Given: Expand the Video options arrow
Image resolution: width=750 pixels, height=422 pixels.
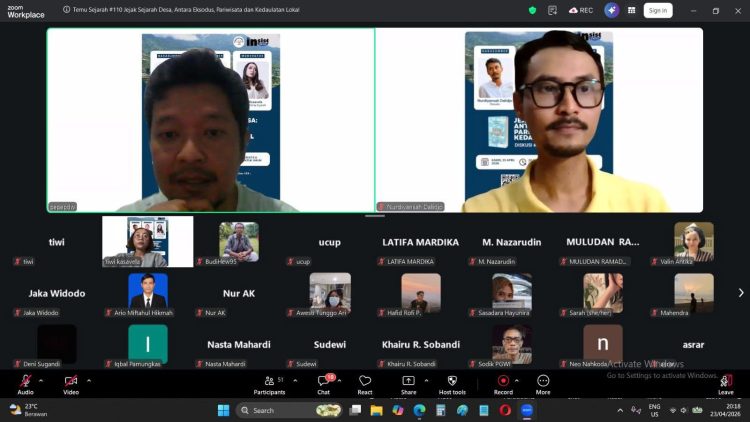Looking at the screenshot, I should click(88, 380).
